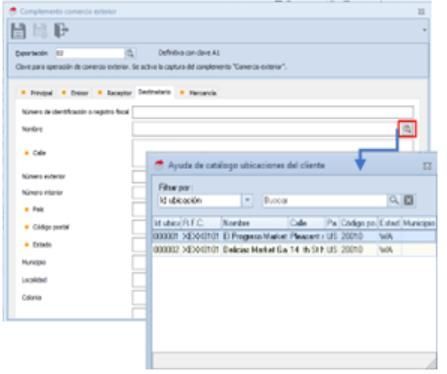The image size is (447, 374).
Task: Click the exit door icon in toolbar
Action: point(62,30)
